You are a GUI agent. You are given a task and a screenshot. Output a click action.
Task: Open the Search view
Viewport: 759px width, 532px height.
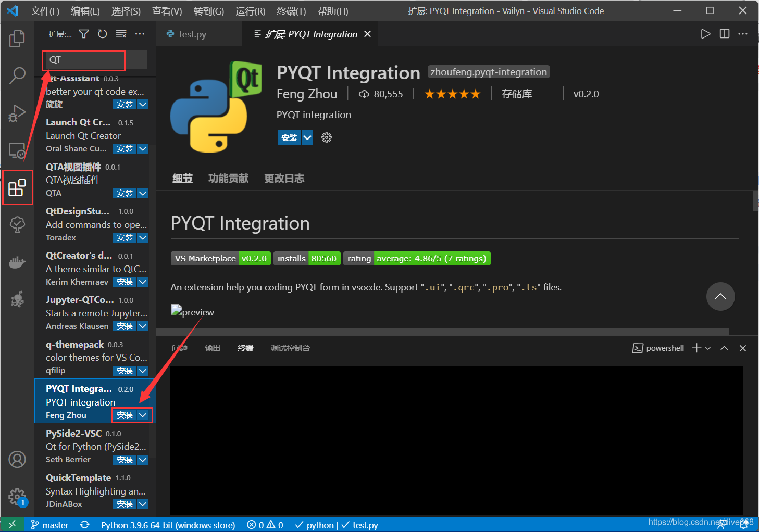point(17,75)
